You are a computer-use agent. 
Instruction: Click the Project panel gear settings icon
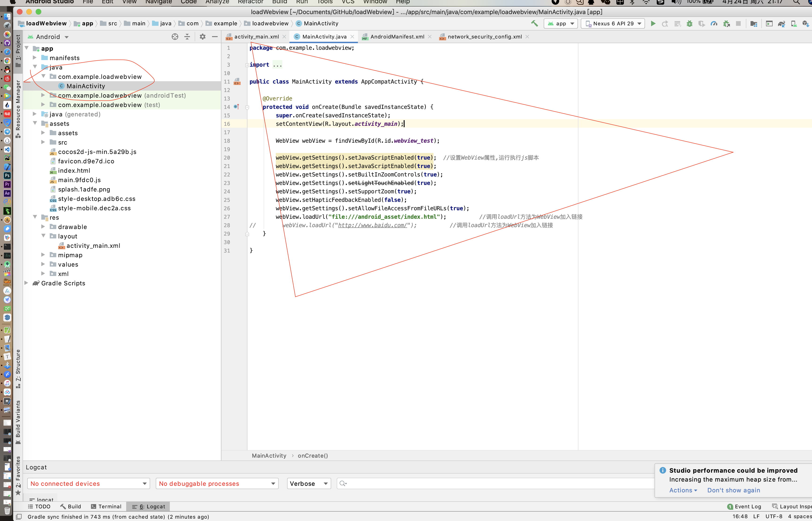pos(202,37)
